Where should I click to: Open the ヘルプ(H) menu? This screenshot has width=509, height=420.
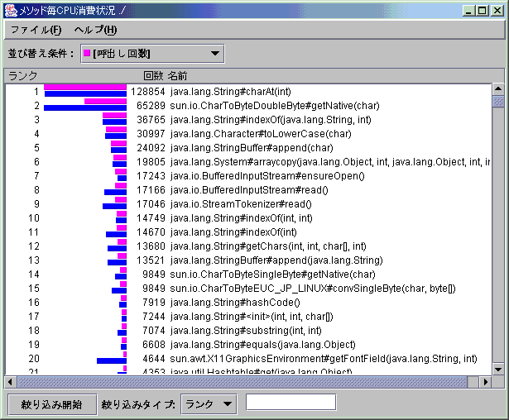click(95, 30)
